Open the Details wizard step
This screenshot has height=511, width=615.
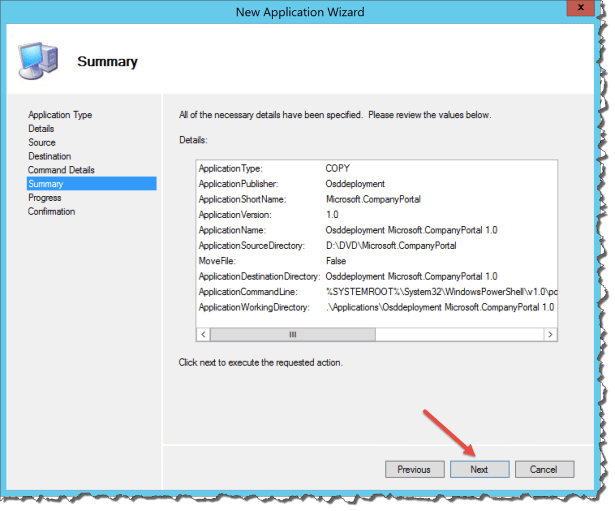(x=41, y=129)
